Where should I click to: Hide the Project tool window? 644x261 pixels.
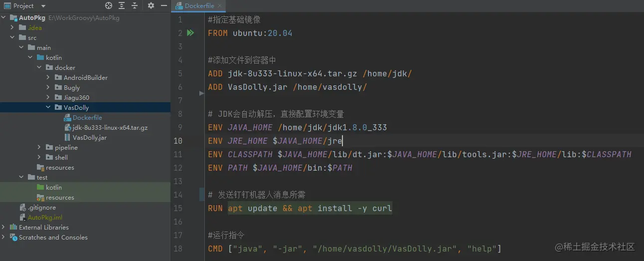pyautogui.click(x=164, y=6)
